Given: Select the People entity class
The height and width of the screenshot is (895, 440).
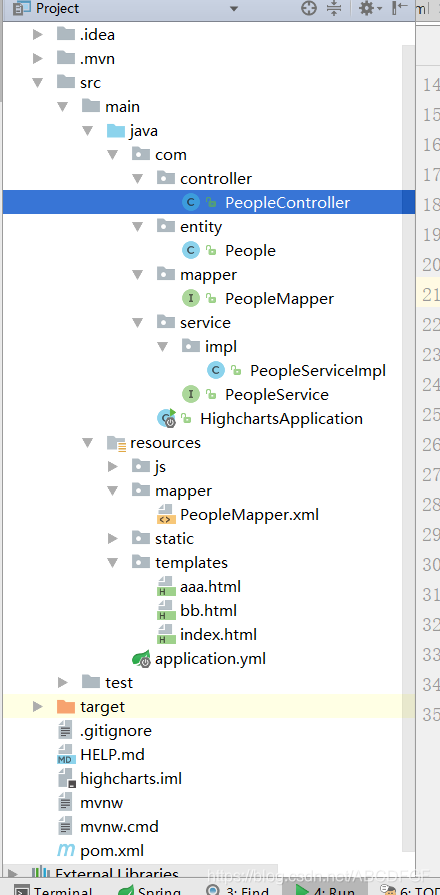Looking at the screenshot, I should click(x=250, y=251).
